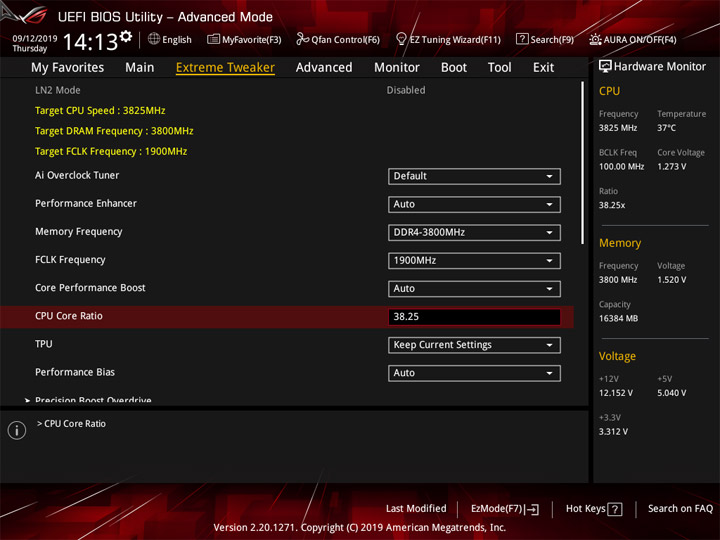The height and width of the screenshot is (540, 720).
Task: Click Hot Keys label
Action: pyautogui.click(x=585, y=508)
